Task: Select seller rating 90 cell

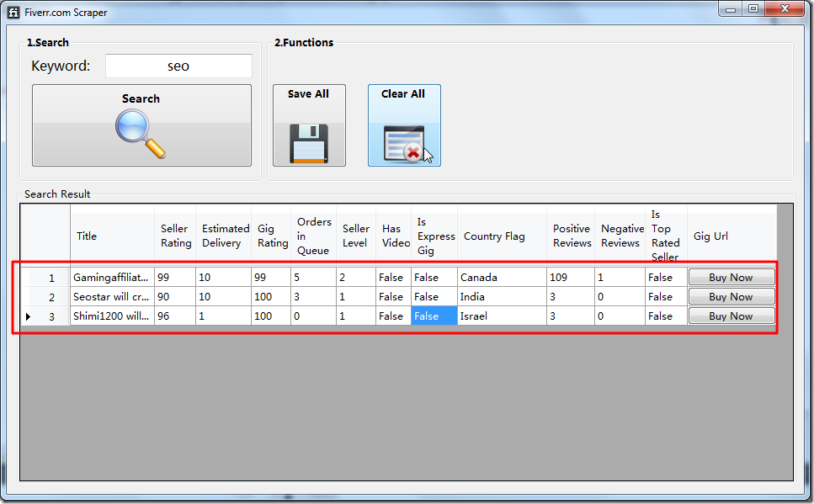Action: (x=175, y=296)
